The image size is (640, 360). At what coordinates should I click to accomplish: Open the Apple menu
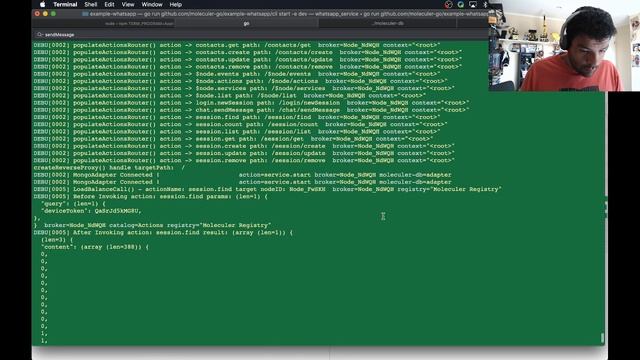pos(42,4)
